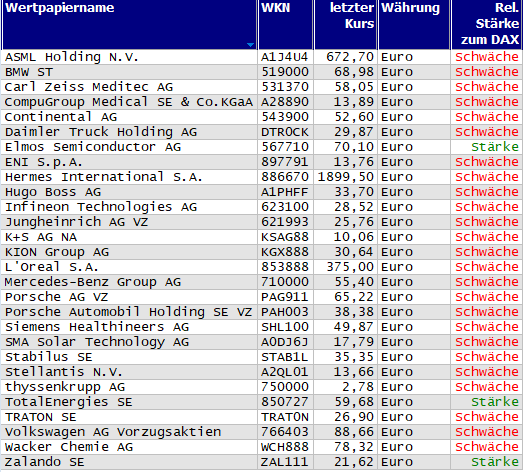Click the price 375,00
Screen dimensions: 524x472
[x=350, y=267]
